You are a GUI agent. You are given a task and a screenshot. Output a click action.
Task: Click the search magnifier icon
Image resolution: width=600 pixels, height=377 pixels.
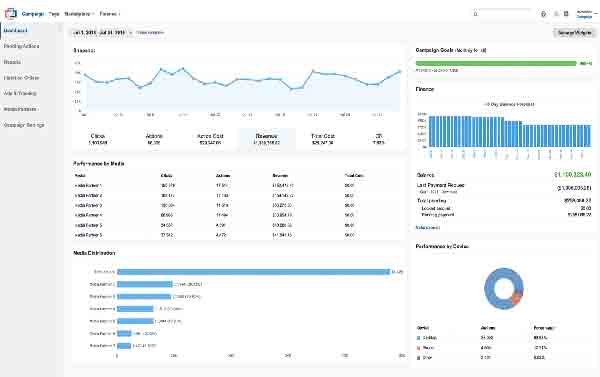pyautogui.click(x=476, y=14)
